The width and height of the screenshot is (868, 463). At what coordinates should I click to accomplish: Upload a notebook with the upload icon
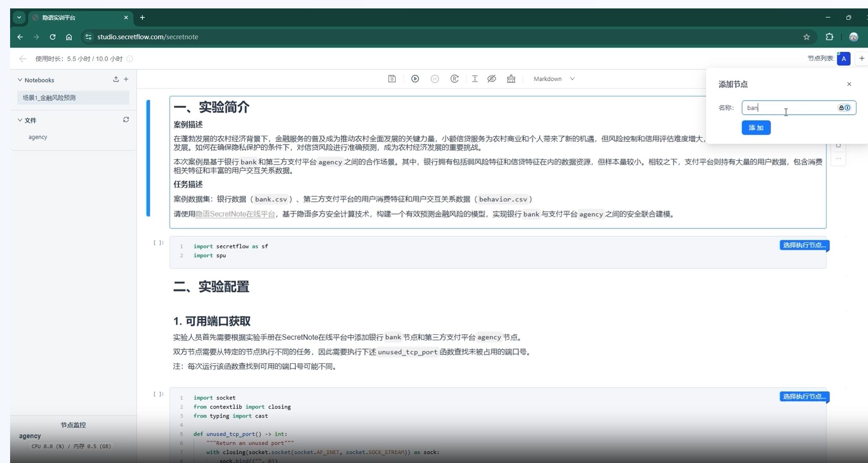[116, 79]
